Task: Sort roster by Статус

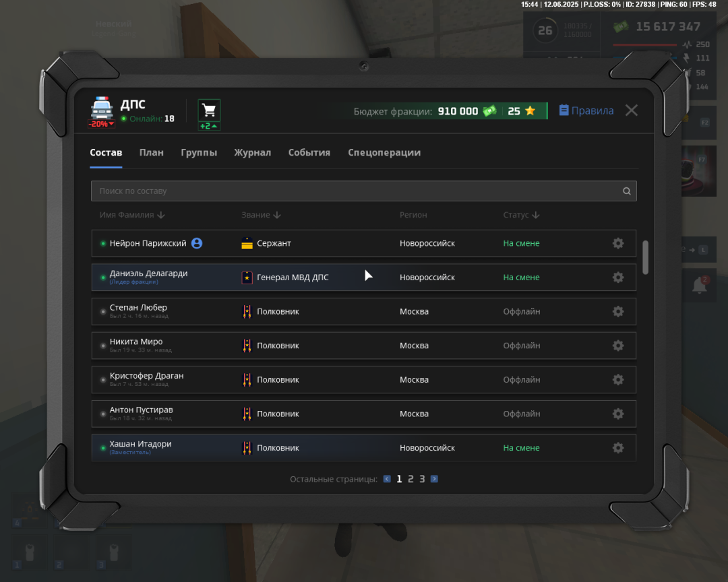Action: click(521, 215)
